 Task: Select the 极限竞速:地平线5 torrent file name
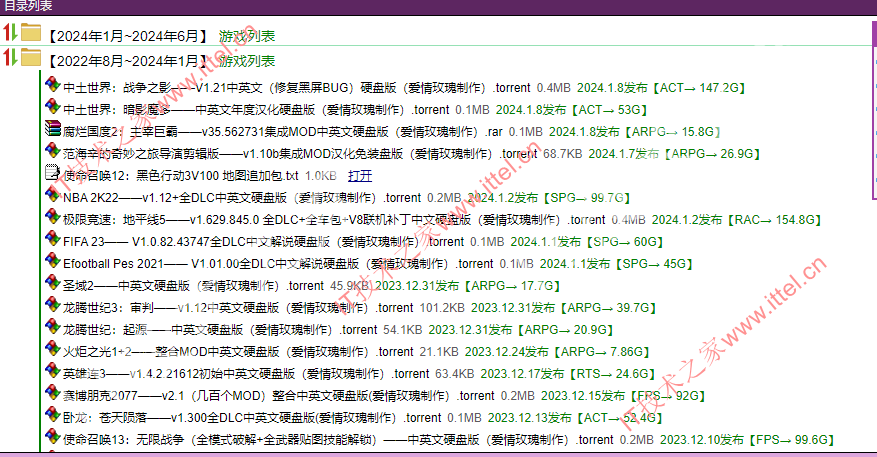(334, 220)
